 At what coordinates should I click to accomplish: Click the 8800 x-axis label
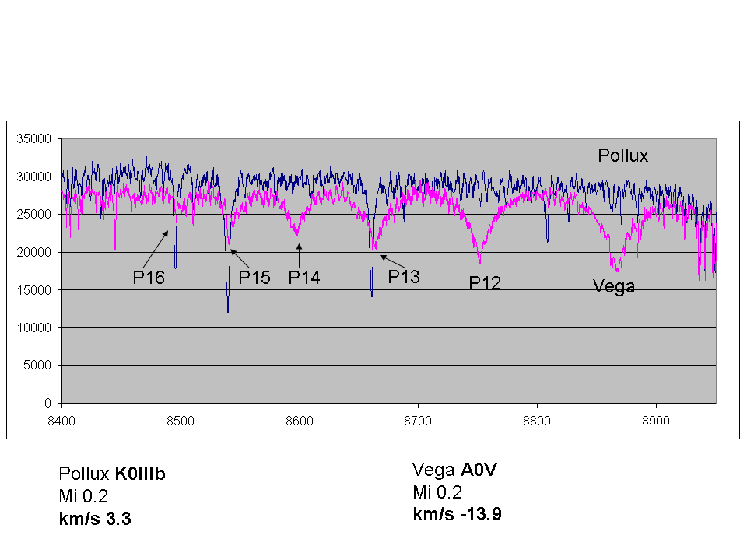537,422
